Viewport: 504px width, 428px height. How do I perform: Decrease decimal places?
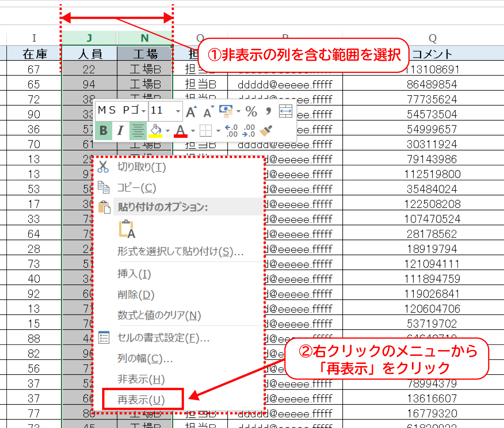[249, 130]
